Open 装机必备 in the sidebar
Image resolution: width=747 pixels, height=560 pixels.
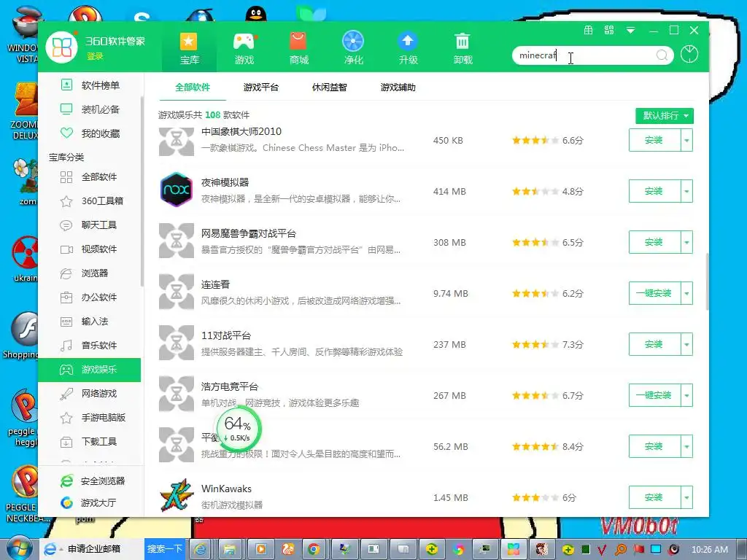(90, 109)
